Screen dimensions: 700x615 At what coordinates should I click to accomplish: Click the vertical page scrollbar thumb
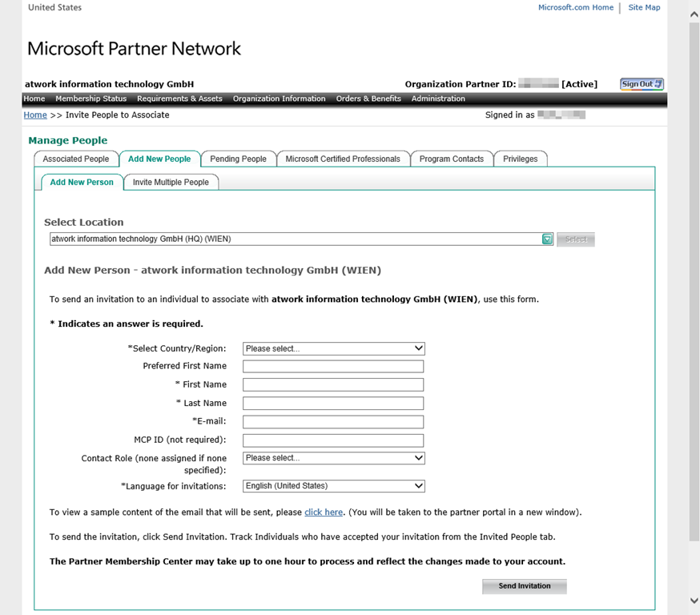pyautogui.click(x=694, y=281)
